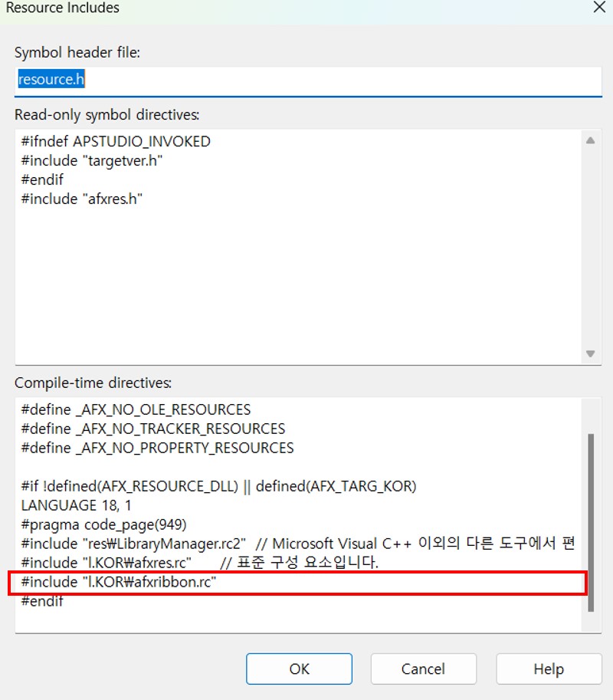Click the Cancel button
Image resolution: width=613 pixels, height=700 pixels.
pos(424,669)
